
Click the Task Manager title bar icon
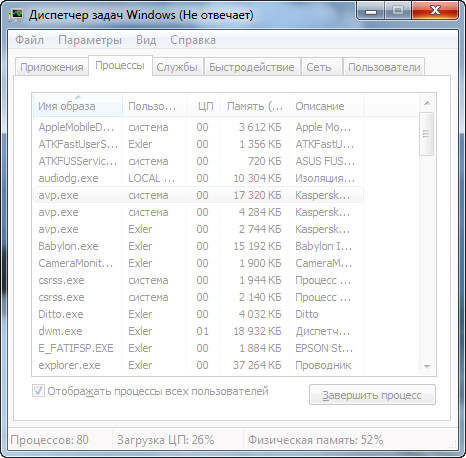pos(15,15)
